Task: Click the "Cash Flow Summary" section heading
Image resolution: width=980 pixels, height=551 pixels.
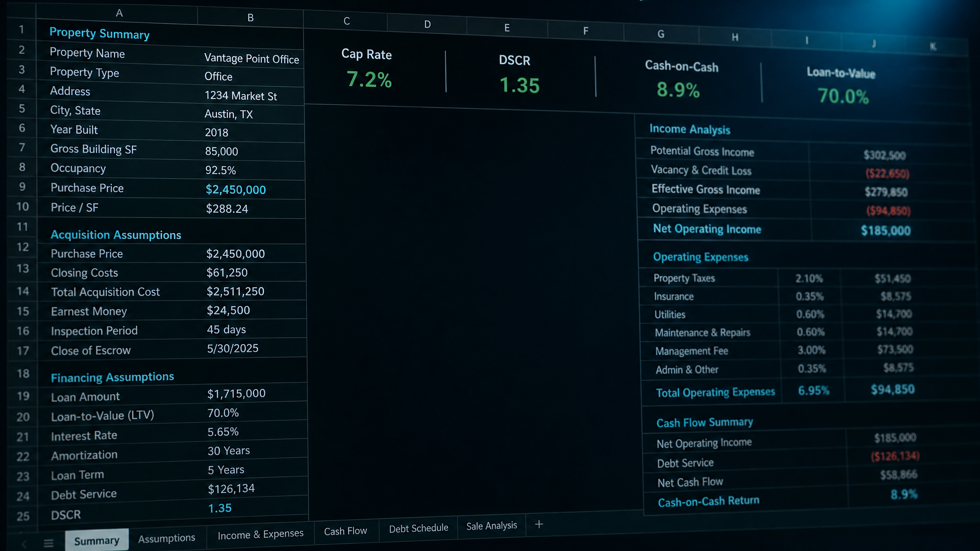Action: coord(705,423)
